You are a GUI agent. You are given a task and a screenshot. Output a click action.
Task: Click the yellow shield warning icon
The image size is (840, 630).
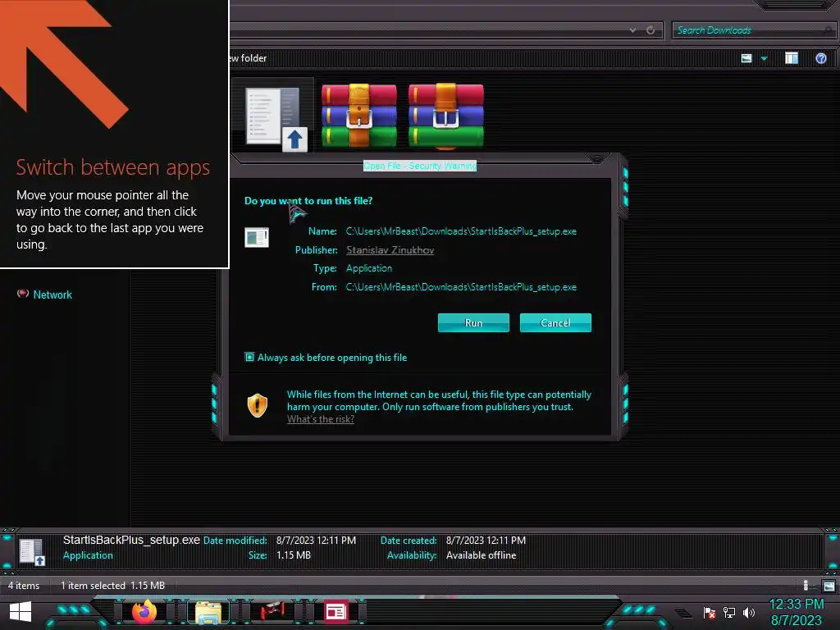[257, 405]
